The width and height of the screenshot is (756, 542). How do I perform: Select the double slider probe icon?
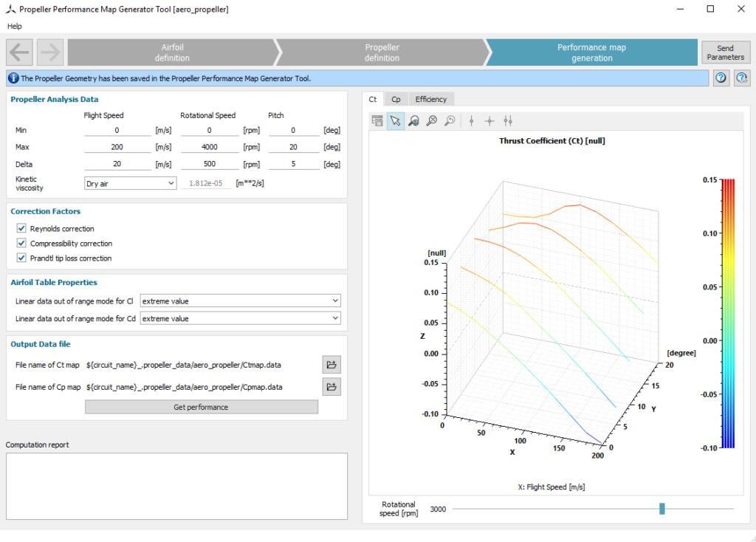[508, 120]
